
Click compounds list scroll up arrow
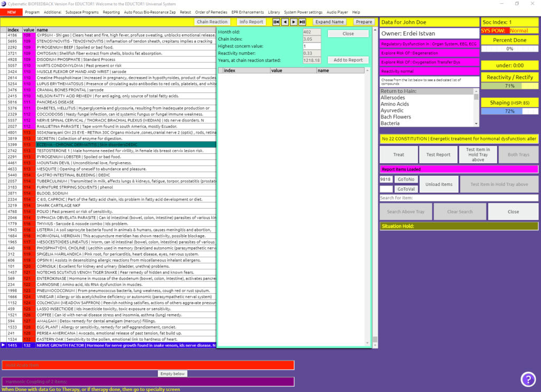477,91
